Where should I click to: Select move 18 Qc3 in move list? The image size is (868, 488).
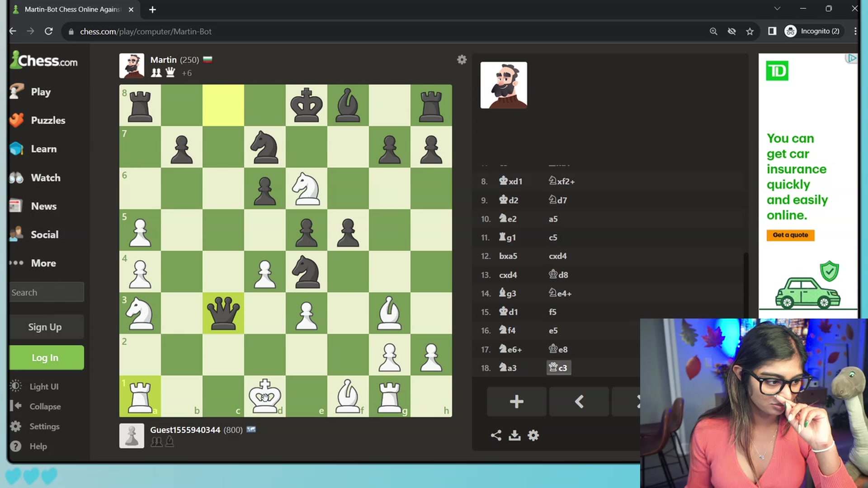[559, 368]
